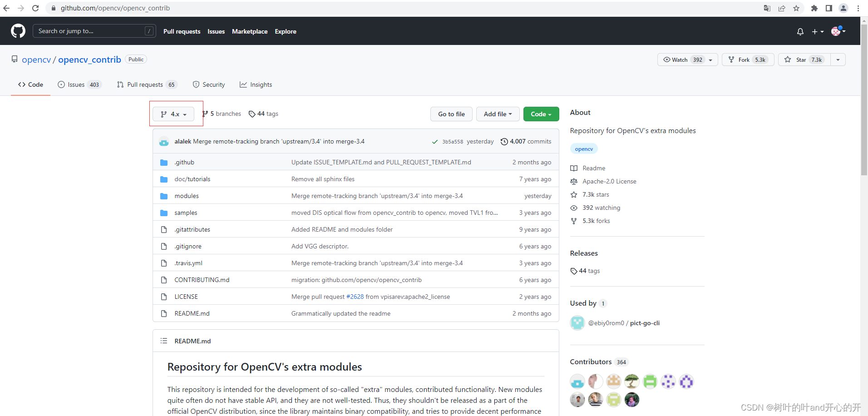Open the modules folder
This screenshot has height=416, width=868.
point(187,196)
